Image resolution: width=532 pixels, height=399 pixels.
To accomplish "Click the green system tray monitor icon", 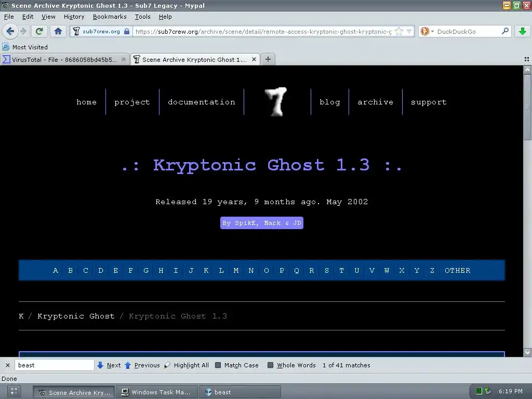I will (x=478, y=391).
